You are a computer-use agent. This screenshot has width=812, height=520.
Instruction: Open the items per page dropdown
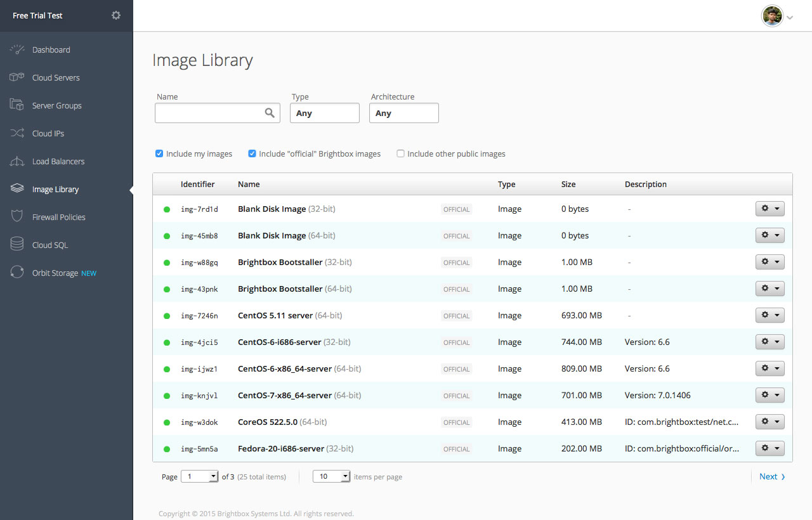coord(331,476)
